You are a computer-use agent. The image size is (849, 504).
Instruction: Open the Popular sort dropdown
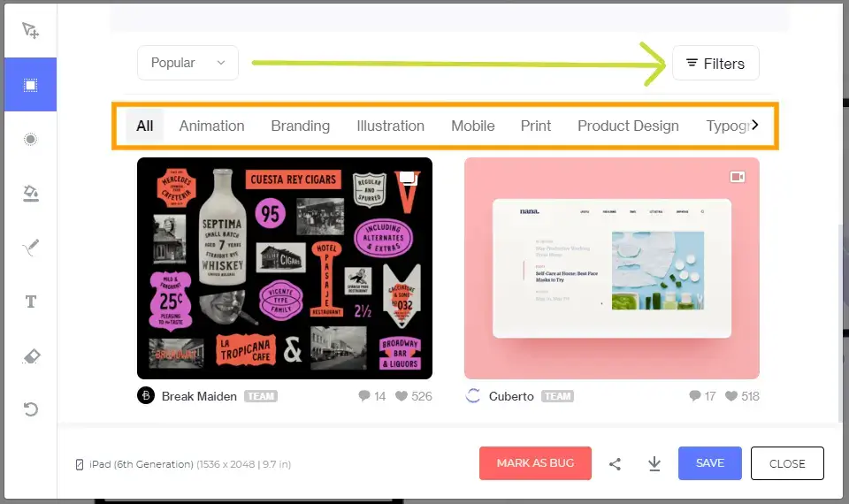(187, 63)
